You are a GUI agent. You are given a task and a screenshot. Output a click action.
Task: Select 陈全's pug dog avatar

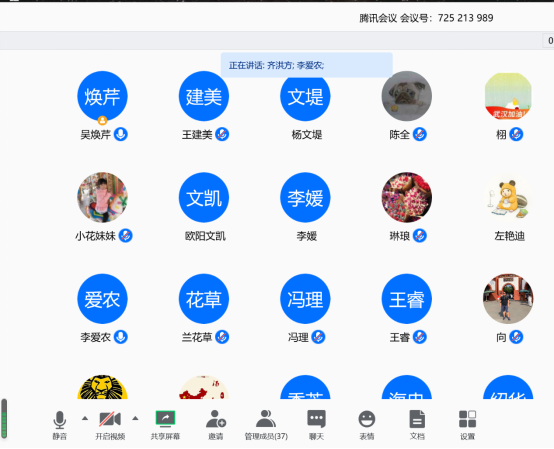tap(407, 96)
